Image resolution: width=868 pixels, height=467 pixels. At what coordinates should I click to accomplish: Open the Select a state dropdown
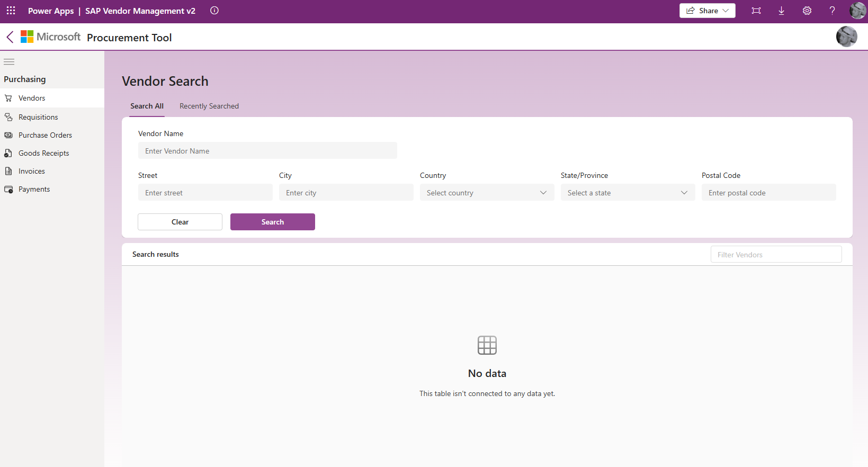[x=628, y=193]
